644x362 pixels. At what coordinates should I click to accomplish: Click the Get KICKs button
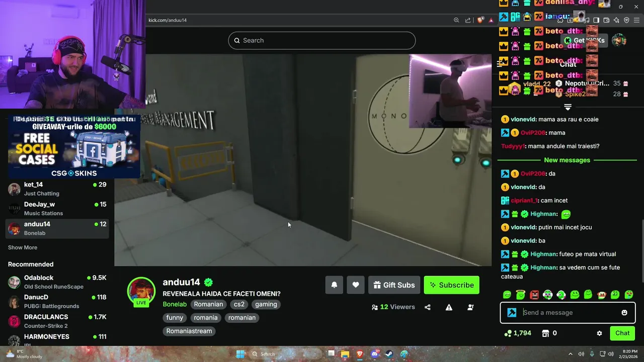[x=585, y=40]
